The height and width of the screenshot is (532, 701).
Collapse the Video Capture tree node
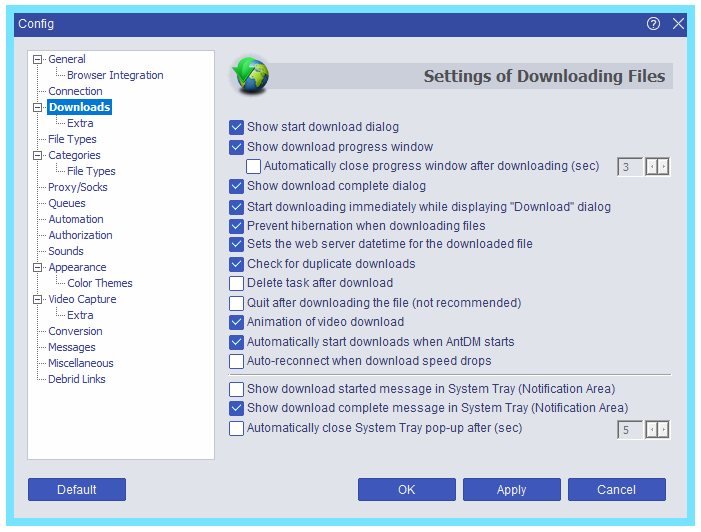coord(38,300)
